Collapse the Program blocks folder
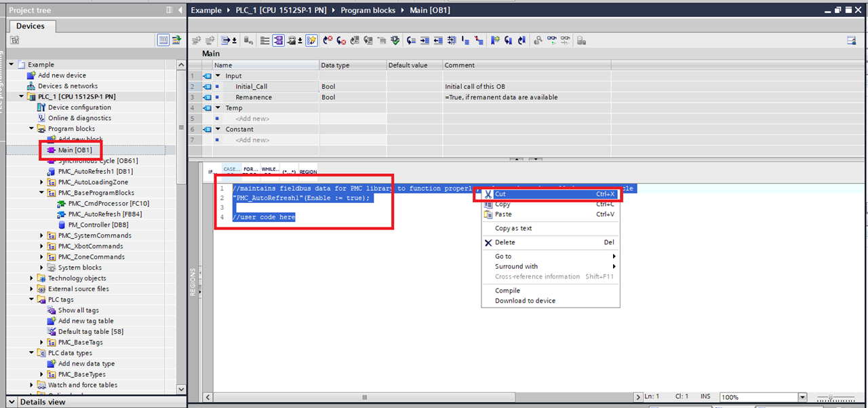Image resolution: width=868 pixels, height=408 pixels. point(32,129)
